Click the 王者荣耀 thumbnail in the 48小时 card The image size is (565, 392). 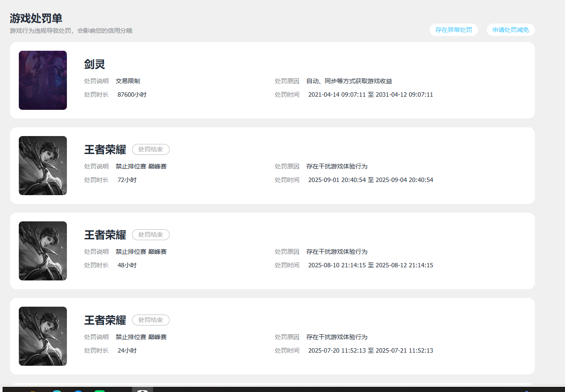click(x=43, y=251)
